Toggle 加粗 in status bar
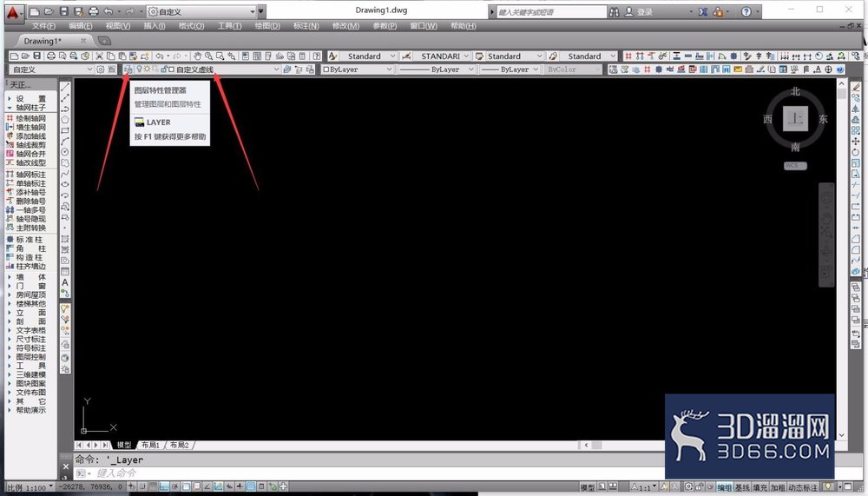The height and width of the screenshot is (496, 868). pyautogui.click(x=778, y=487)
